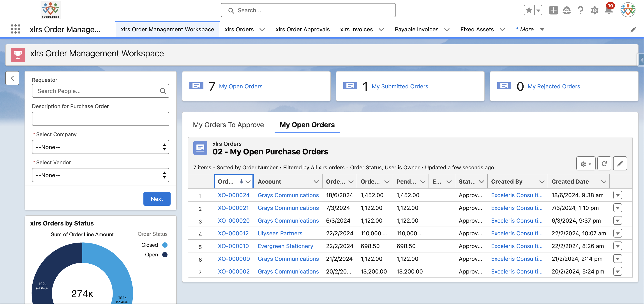Click the Next button

tap(157, 199)
